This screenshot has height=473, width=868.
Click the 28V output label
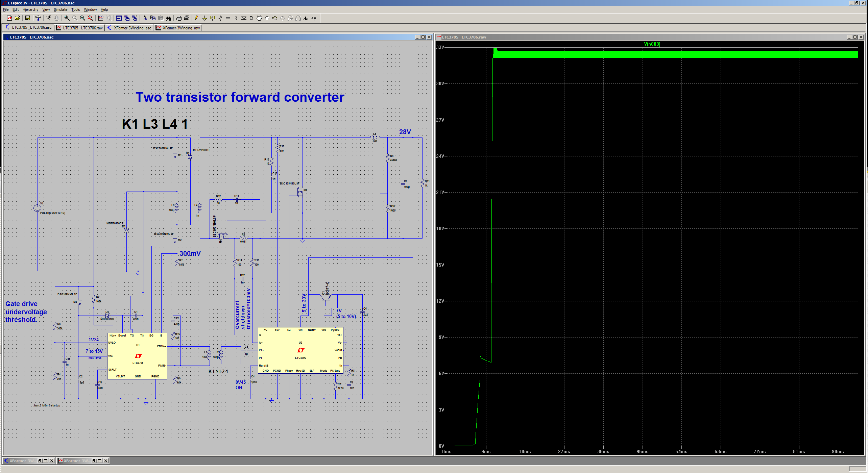pyautogui.click(x=405, y=132)
